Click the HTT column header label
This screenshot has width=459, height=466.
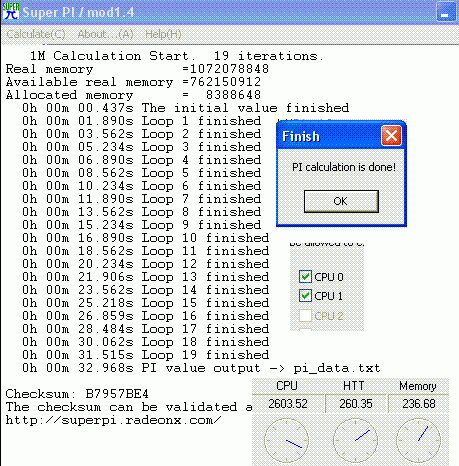coord(354,386)
